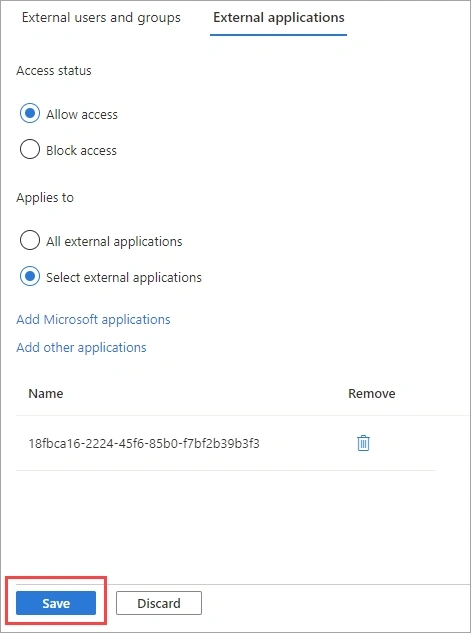The width and height of the screenshot is (471, 633).
Task: Choose the All external applications radio circle
Action: pyautogui.click(x=30, y=241)
